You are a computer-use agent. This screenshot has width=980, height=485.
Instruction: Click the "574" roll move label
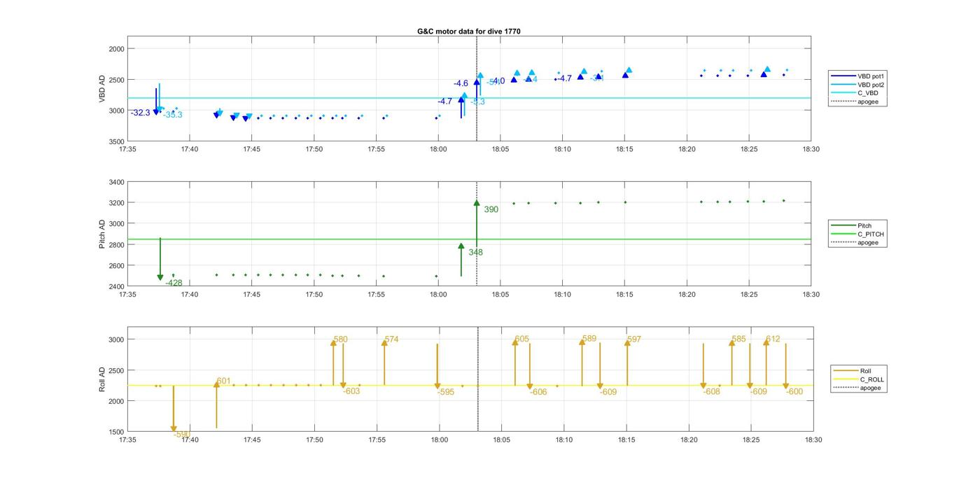[x=391, y=339]
